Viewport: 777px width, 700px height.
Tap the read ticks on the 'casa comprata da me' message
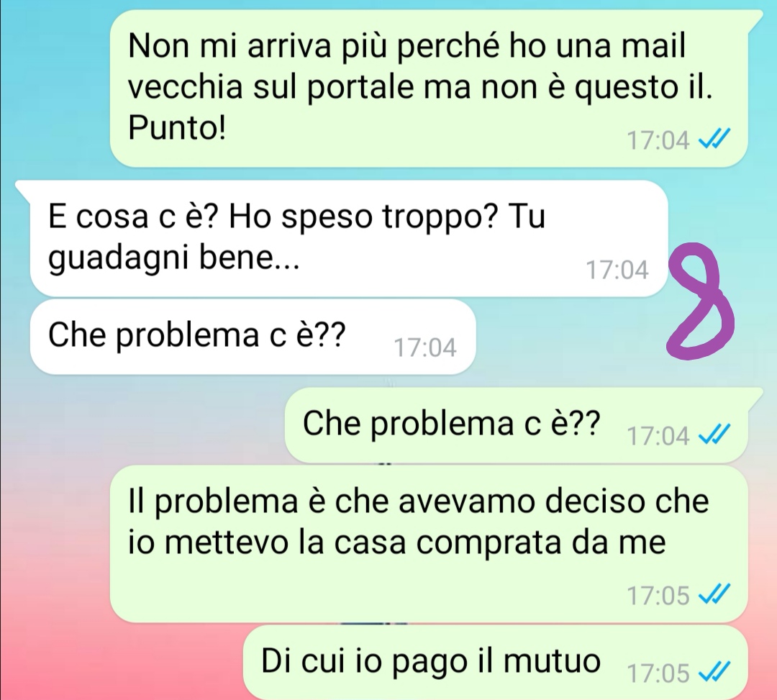pyautogui.click(x=714, y=595)
